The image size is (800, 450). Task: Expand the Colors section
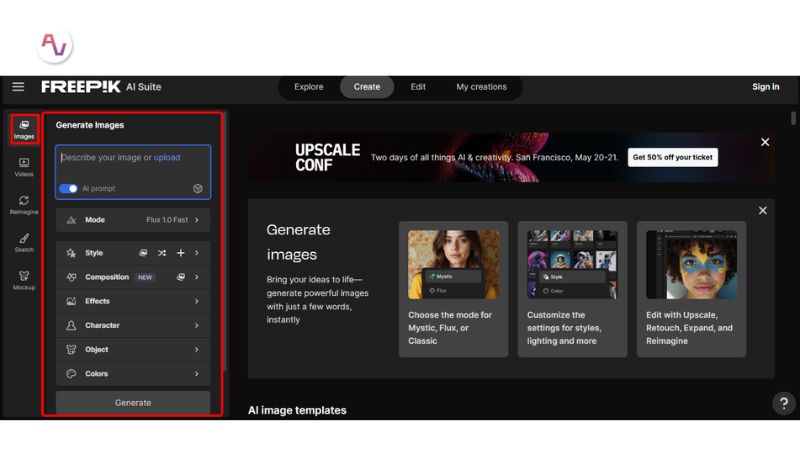click(133, 373)
